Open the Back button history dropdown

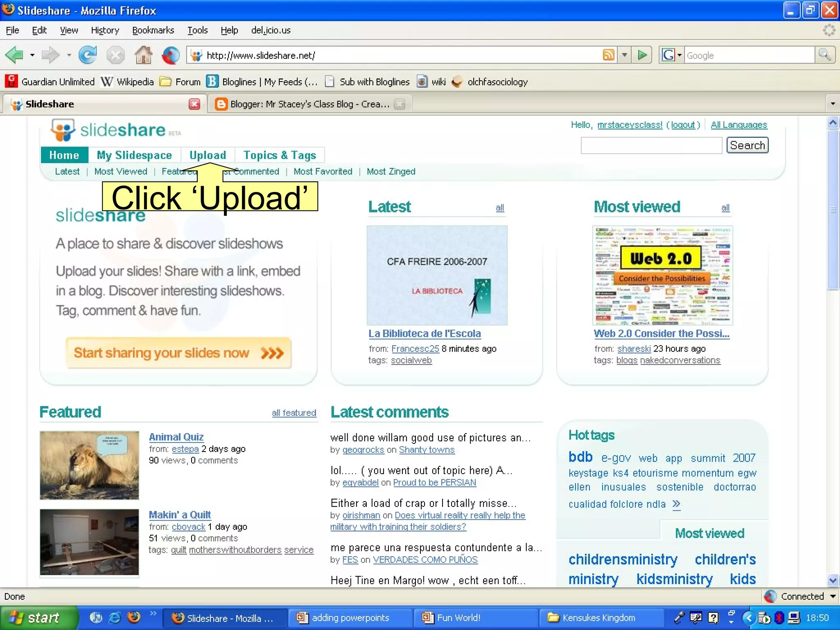coord(32,55)
